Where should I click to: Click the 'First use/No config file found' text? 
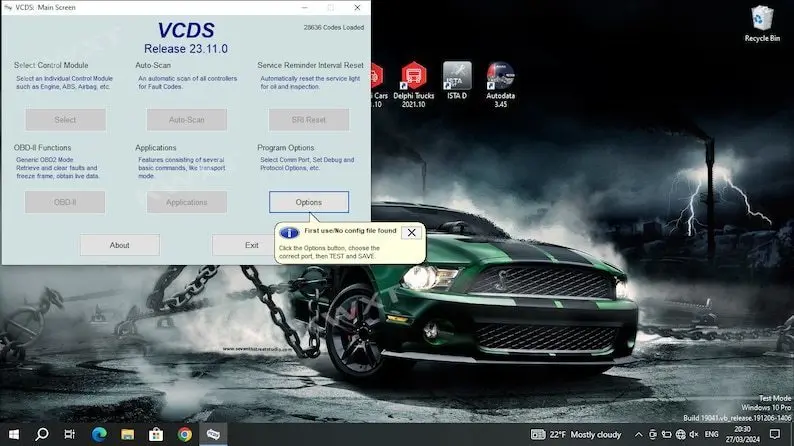coord(350,230)
